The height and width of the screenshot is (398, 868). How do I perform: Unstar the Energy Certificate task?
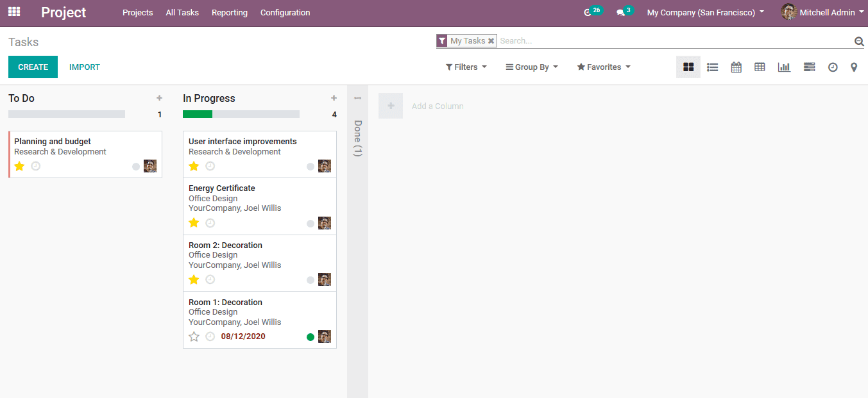point(194,223)
